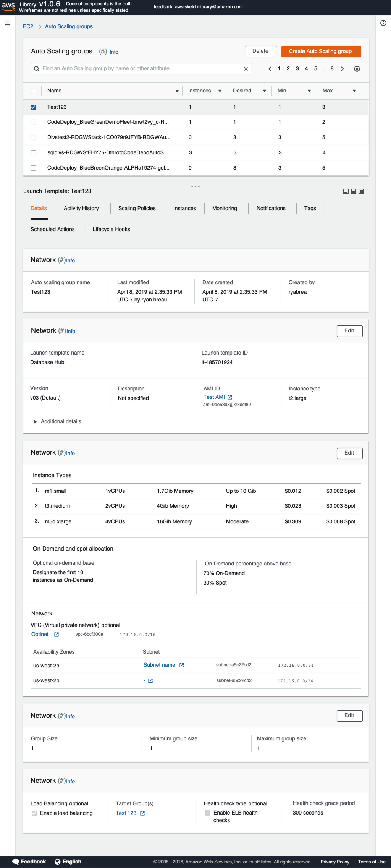Edit the Instance Types section
The image size is (391, 868).
(350, 453)
